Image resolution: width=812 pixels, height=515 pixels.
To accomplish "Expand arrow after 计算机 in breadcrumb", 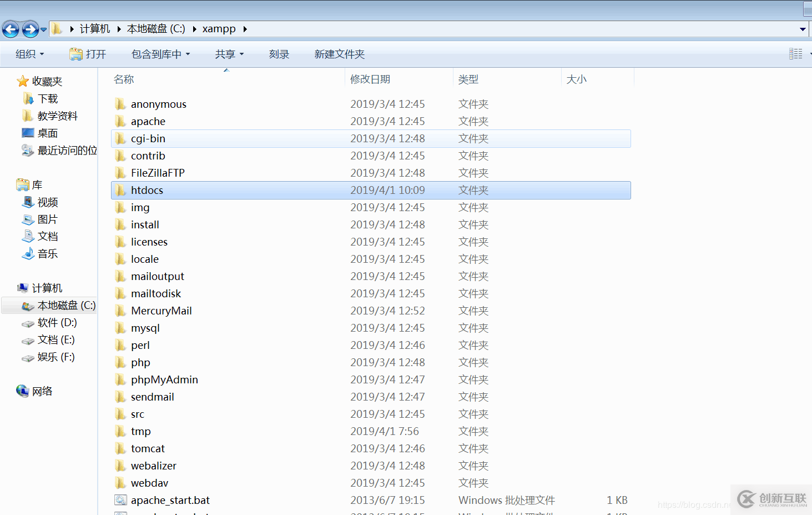I will (x=119, y=29).
